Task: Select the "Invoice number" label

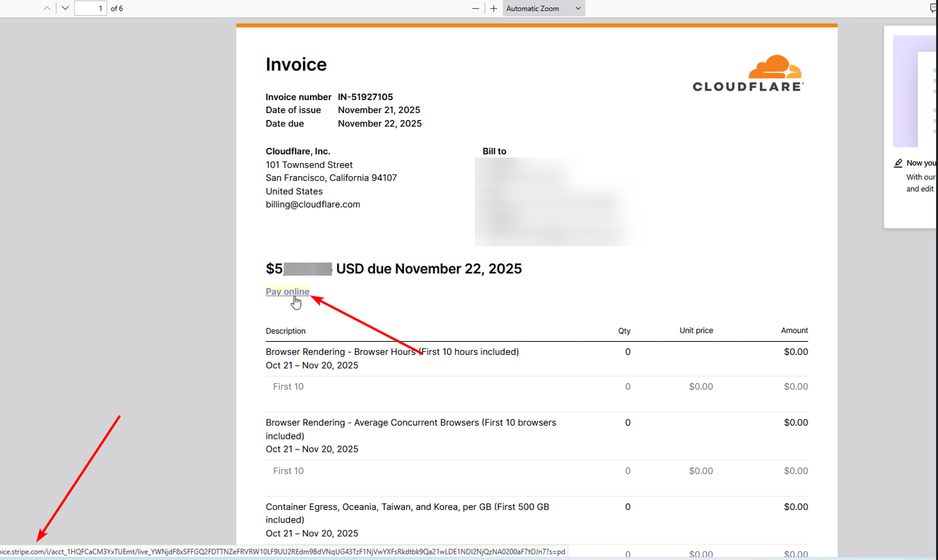Action: [x=299, y=97]
